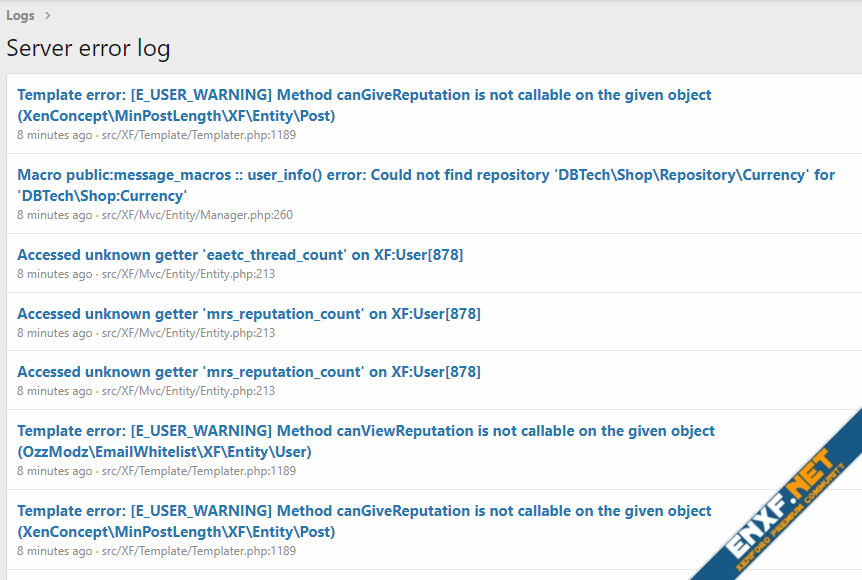Click Templater.php:1189 path under canViewReputation error
The image size is (862, 580).
coord(199,471)
